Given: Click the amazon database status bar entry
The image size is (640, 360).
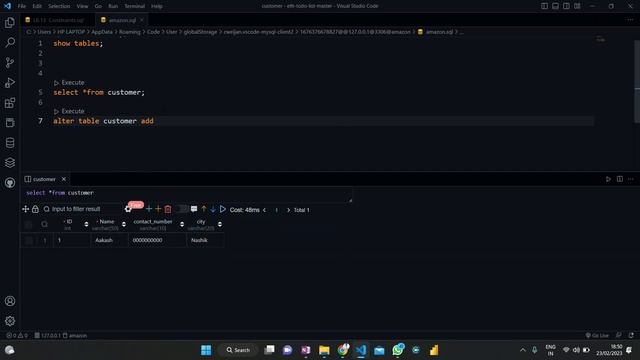Looking at the screenshot, I should tap(75, 336).
